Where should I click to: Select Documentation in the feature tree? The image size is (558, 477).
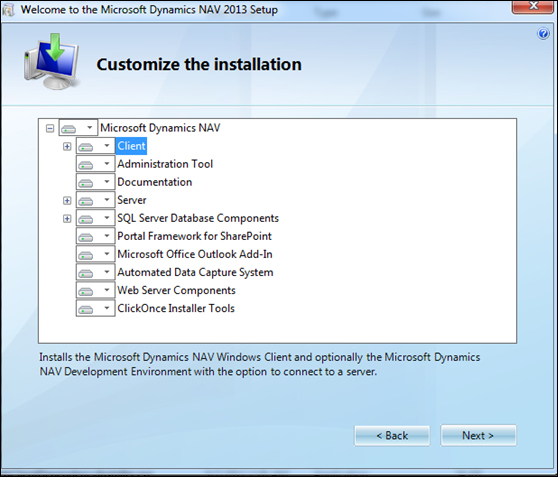point(155,182)
